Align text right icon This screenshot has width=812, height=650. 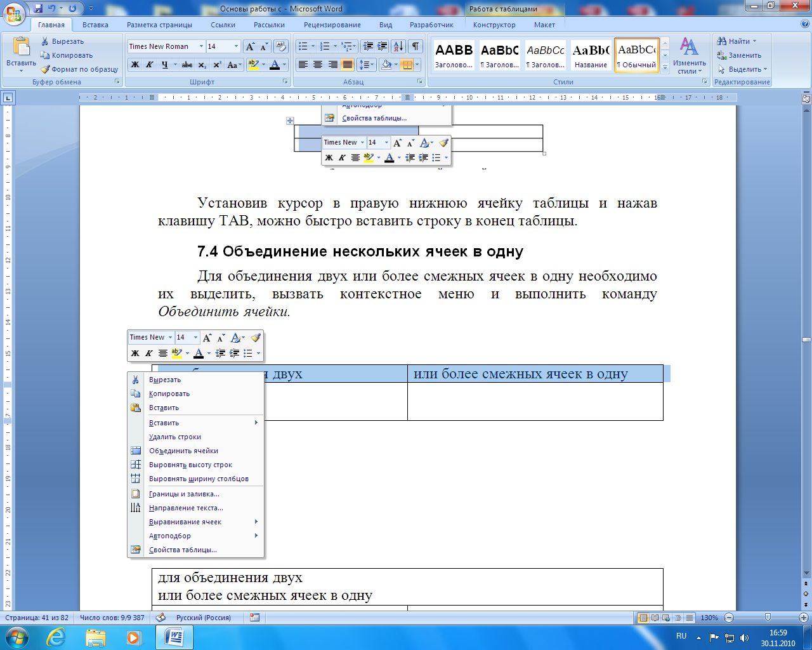pos(332,65)
